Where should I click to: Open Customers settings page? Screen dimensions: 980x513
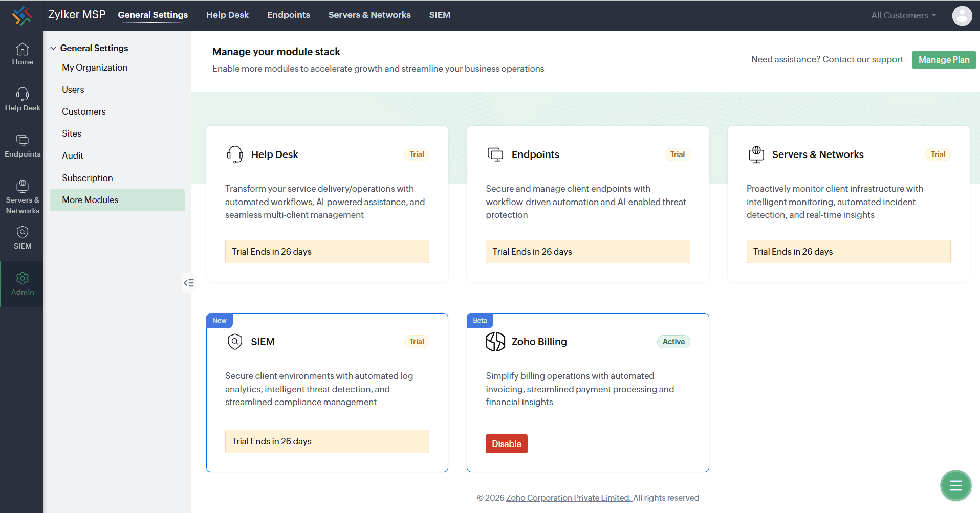point(117,111)
